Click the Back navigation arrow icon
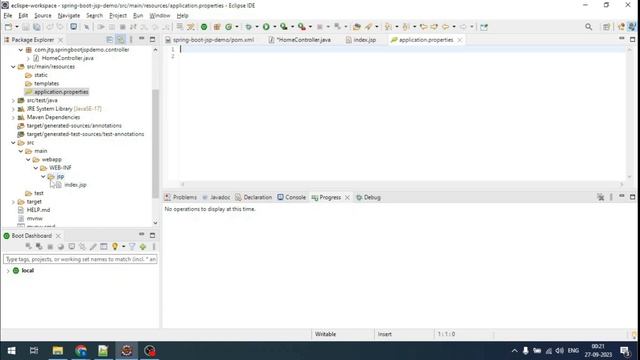Viewport: 640px width, 360px height. pos(445,27)
